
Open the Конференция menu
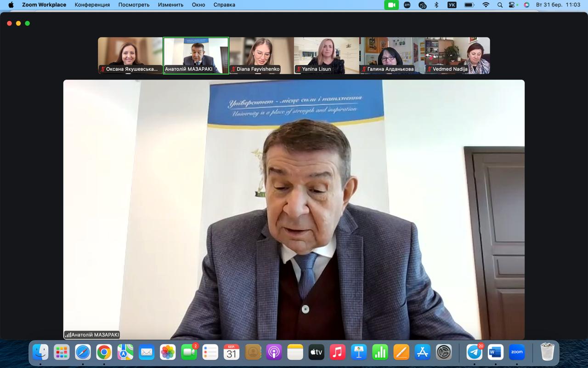click(x=92, y=5)
